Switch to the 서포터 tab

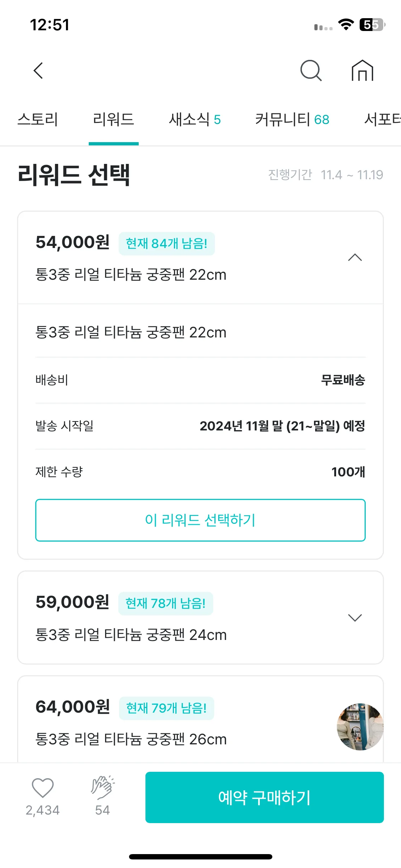point(382,119)
